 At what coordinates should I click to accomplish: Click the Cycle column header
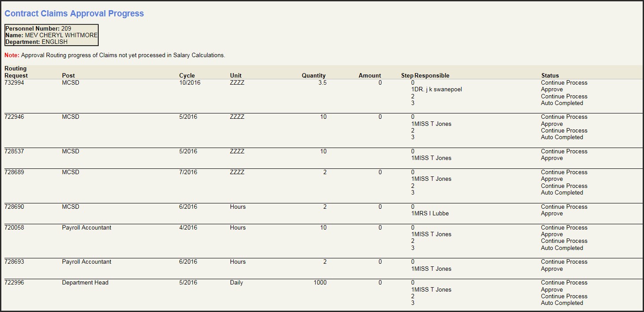(x=187, y=76)
